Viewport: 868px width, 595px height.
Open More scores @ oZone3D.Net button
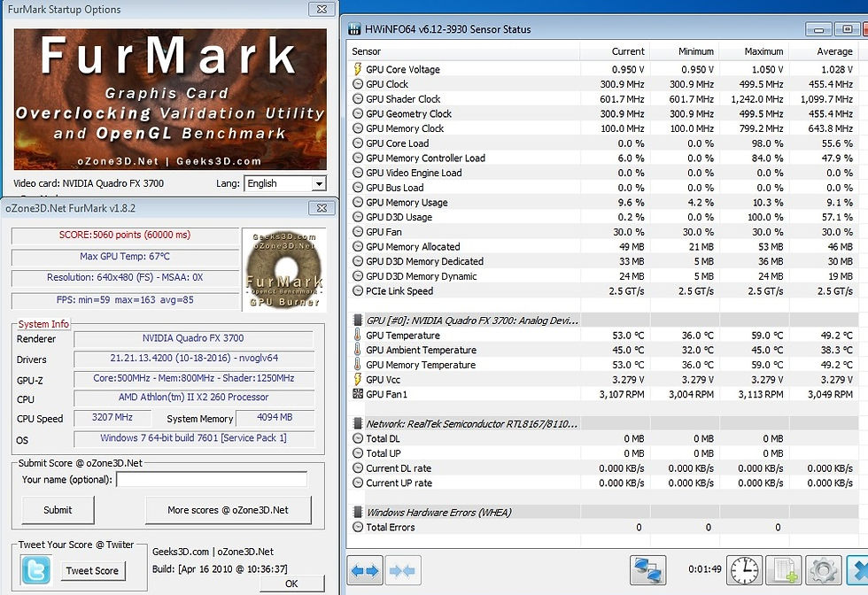point(229,510)
